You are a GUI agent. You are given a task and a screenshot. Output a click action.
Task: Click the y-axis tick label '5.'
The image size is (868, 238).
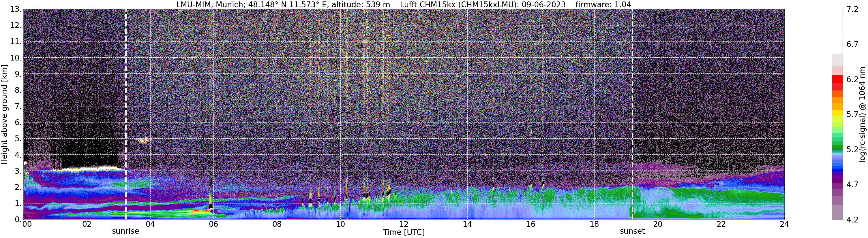coord(18,139)
